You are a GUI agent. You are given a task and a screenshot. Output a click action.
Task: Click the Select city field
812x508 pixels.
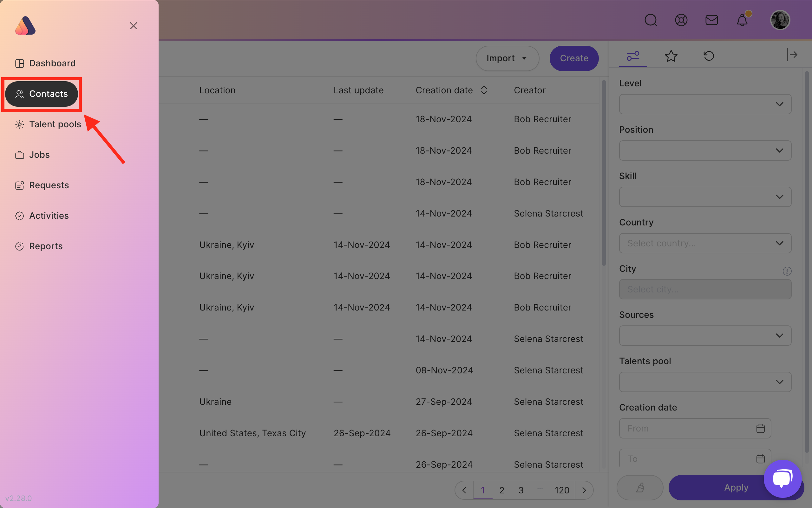pyautogui.click(x=705, y=289)
